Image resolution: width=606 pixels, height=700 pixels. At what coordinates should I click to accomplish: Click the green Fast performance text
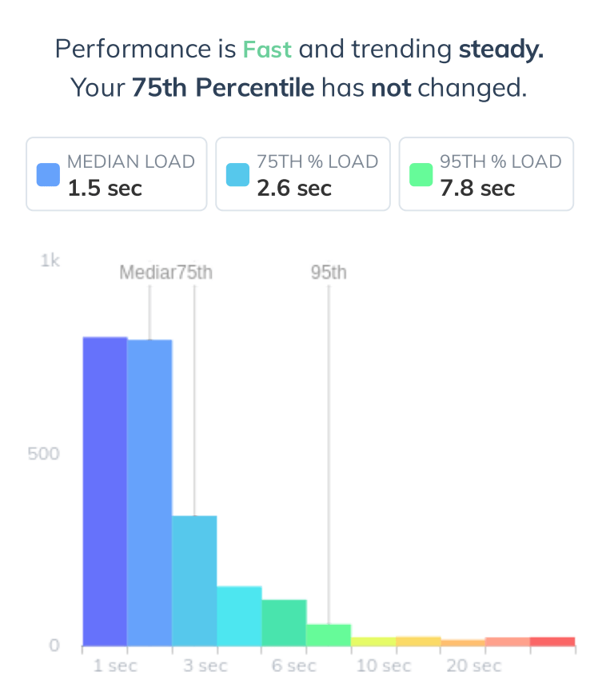pos(268,50)
